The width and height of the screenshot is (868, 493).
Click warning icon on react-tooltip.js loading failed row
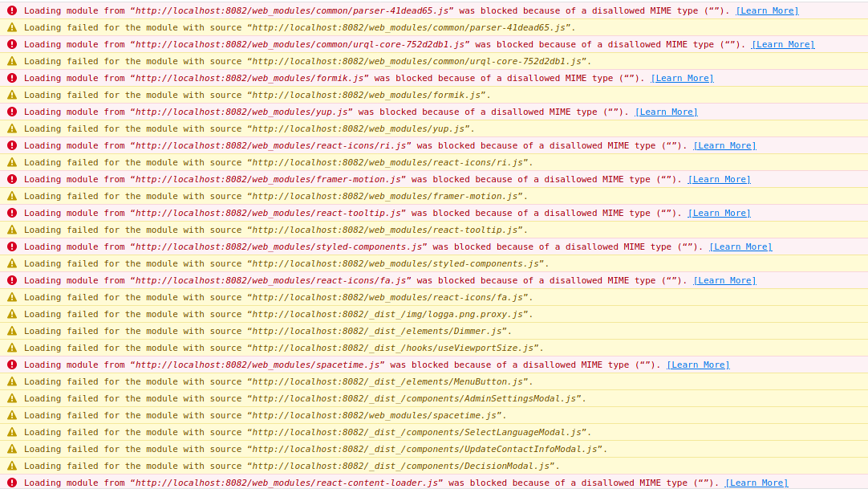(x=12, y=230)
